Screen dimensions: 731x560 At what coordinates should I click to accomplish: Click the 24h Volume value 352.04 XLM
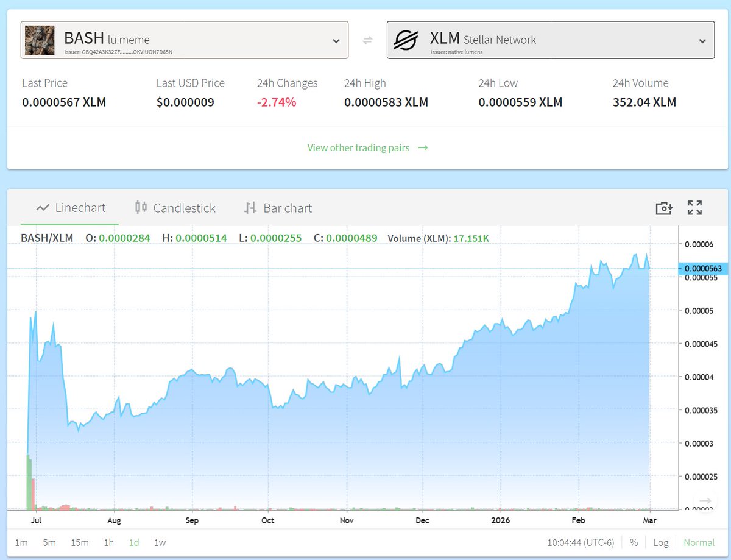(644, 102)
